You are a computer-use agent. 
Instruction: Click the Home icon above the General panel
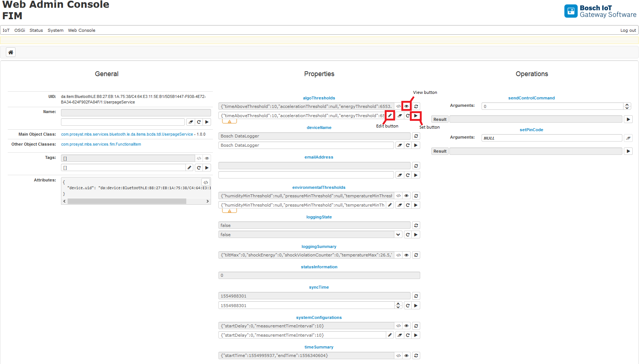(11, 52)
